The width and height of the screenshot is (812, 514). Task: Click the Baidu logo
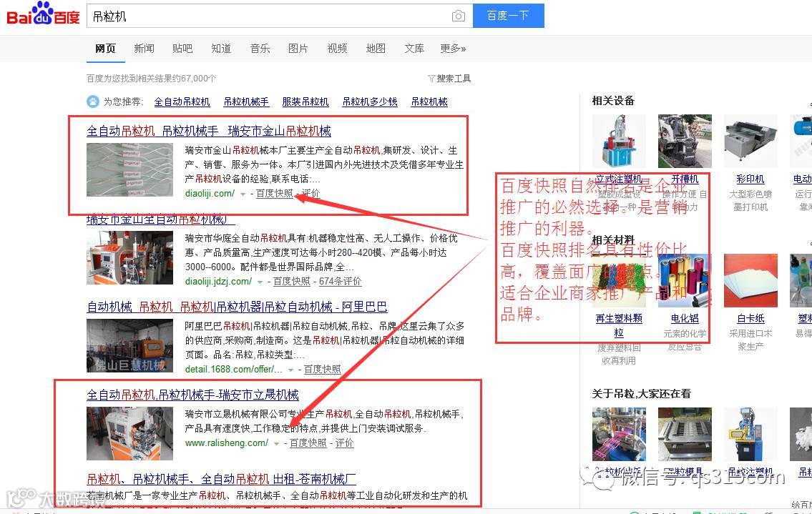coord(44,14)
